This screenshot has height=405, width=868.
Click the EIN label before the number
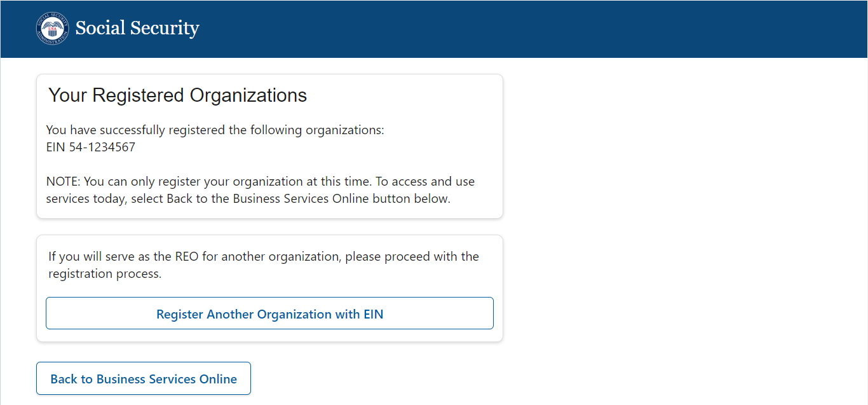click(x=56, y=148)
